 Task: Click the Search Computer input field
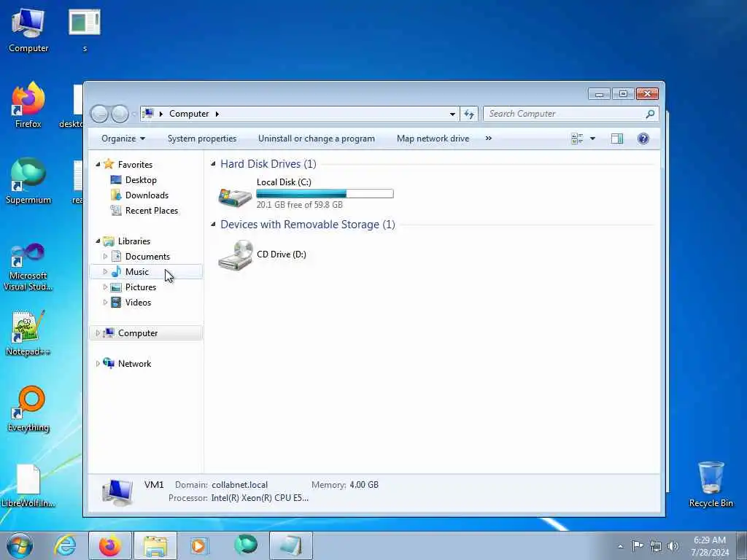(565, 114)
